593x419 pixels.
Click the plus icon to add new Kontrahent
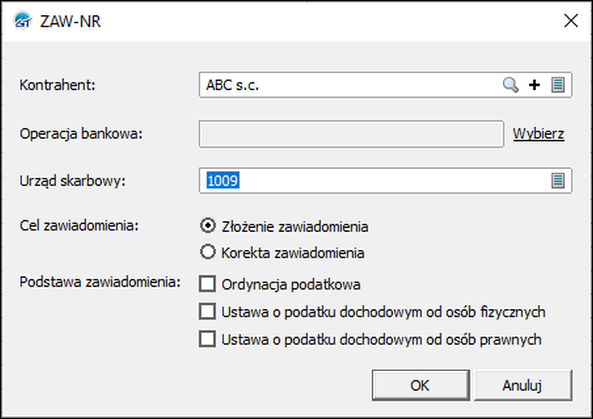[534, 85]
